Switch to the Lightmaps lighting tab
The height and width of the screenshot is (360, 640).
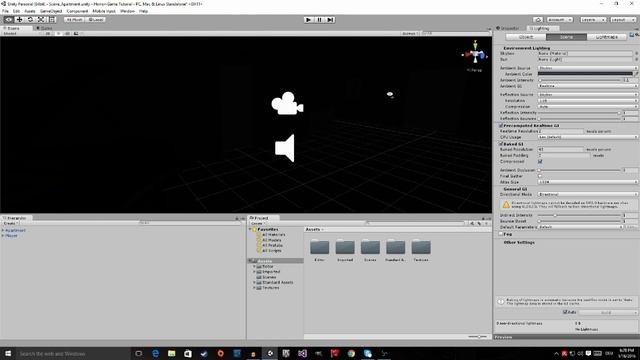(607, 37)
